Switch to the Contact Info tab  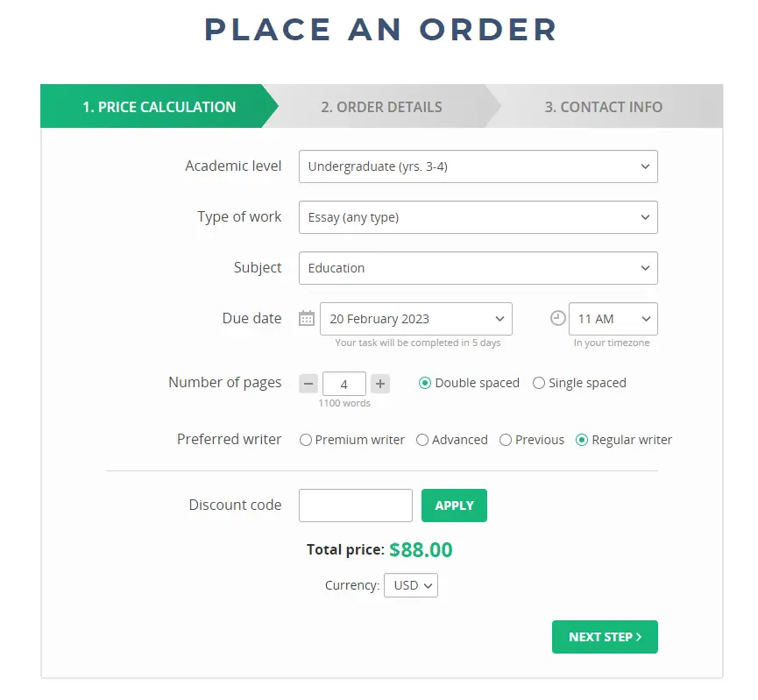(x=603, y=106)
